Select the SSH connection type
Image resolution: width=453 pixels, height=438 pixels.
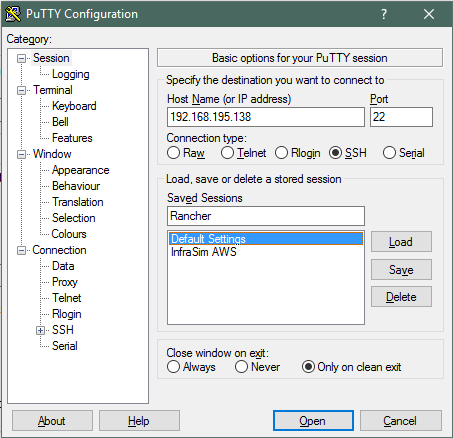[x=335, y=153]
